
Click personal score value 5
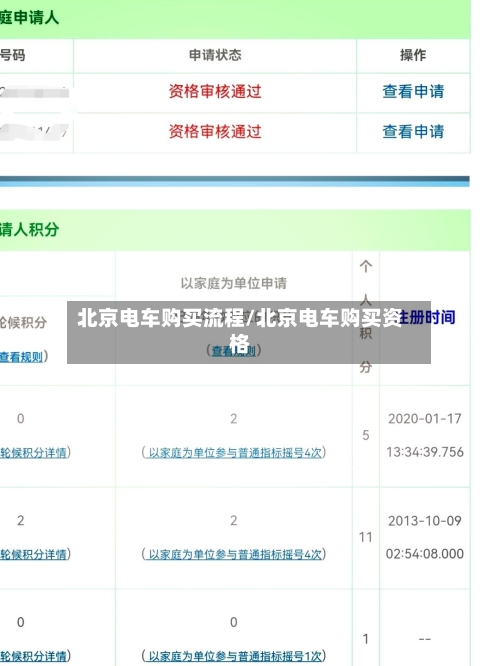click(366, 435)
